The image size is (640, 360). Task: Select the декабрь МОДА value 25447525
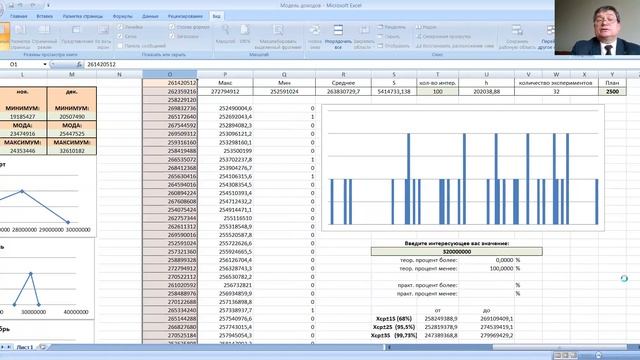(72, 133)
